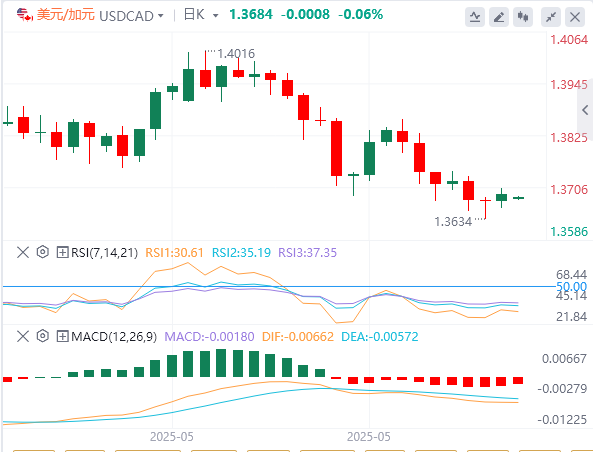Toggle the MACD plus expand box
The image size is (593, 452).
pyautogui.click(x=62, y=336)
